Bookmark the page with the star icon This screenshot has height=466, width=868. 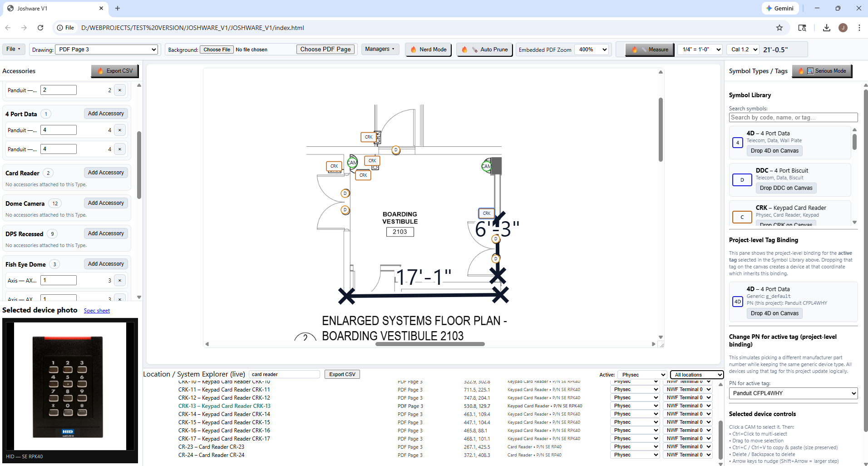pos(779,28)
